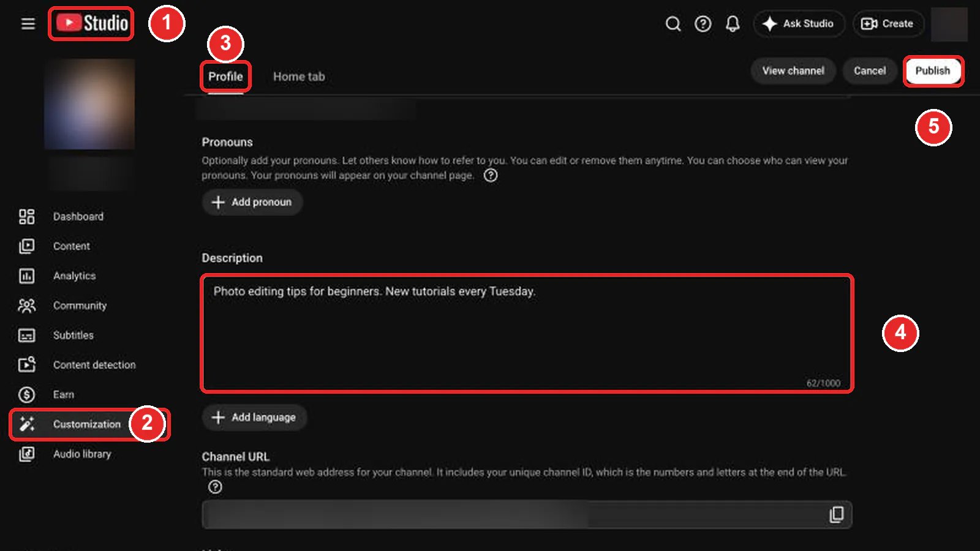The height and width of the screenshot is (551, 980).
Task: Click the 62/1000 character counter
Action: point(823,383)
